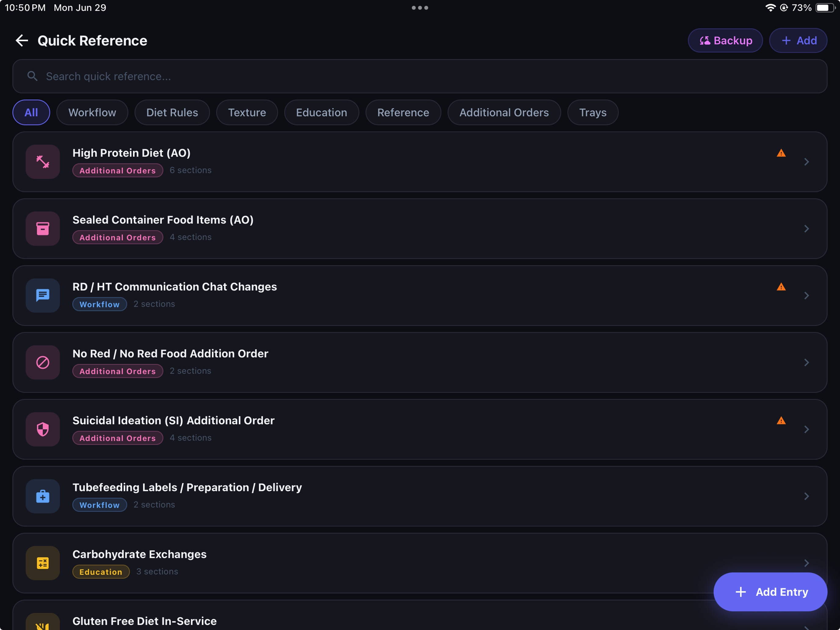840x630 pixels.
Task: Expand Suicidal Ideation Additional Order chevron
Action: pos(807,429)
